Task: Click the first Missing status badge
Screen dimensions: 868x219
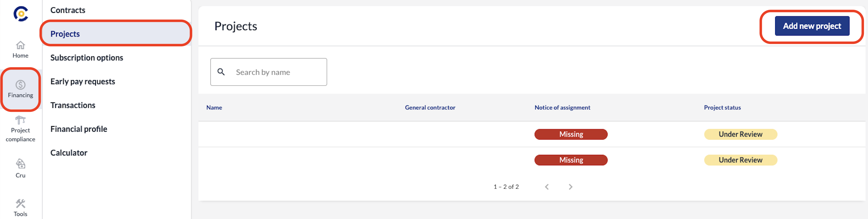Action: tap(571, 134)
